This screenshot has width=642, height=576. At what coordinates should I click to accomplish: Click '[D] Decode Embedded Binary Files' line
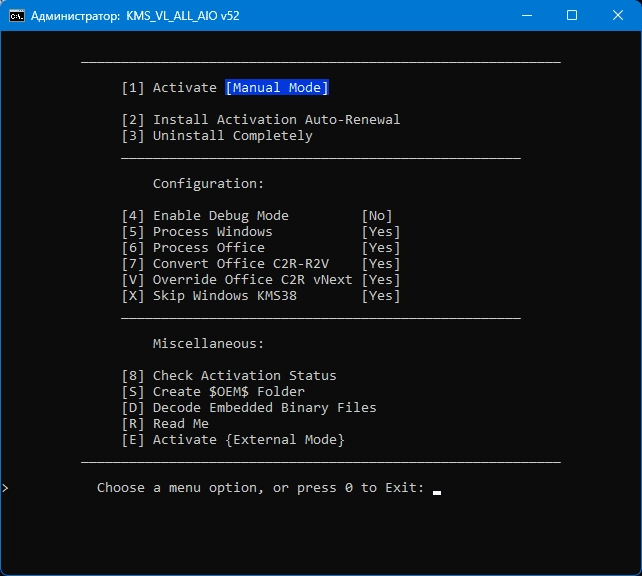tap(249, 407)
